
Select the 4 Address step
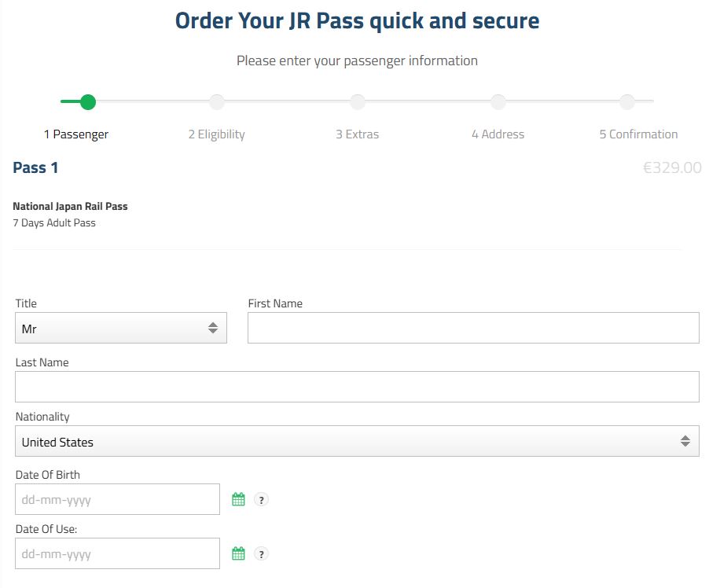pos(498,134)
